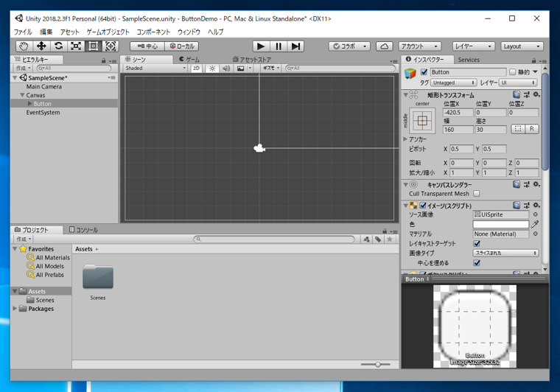Select the Move tool
The width and height of the screenshot is (560, 392).
point(41,46)
